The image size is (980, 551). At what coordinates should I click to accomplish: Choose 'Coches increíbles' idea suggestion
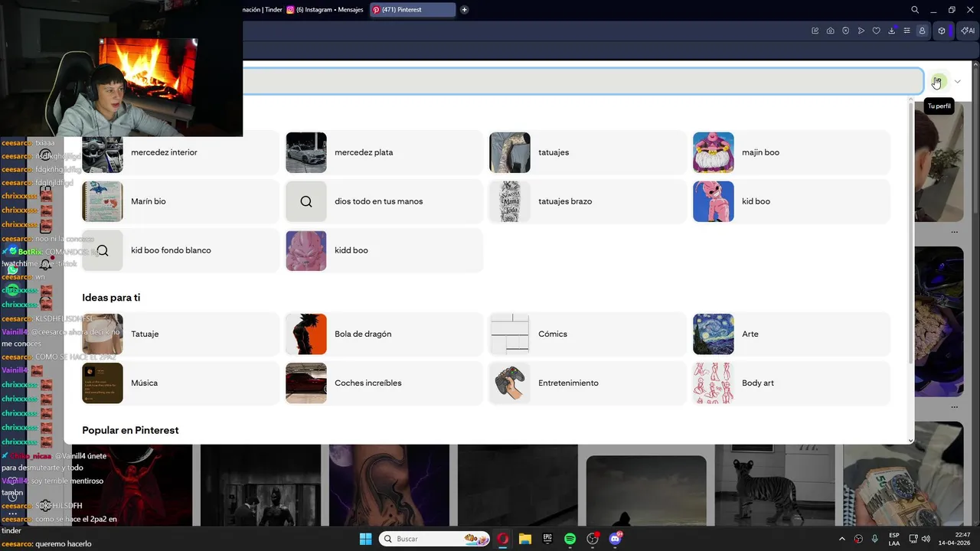coord(384,383)
